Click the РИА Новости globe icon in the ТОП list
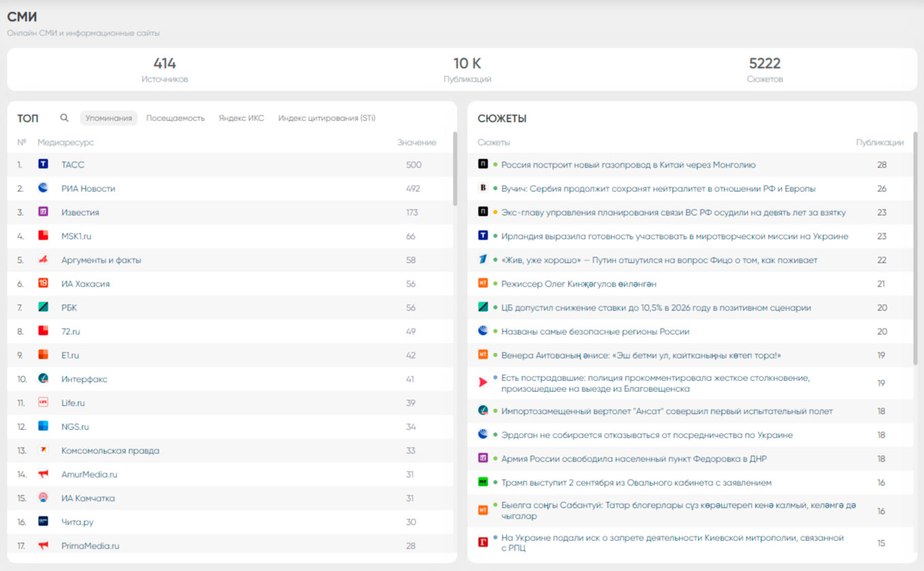 [x=43, y=188]
